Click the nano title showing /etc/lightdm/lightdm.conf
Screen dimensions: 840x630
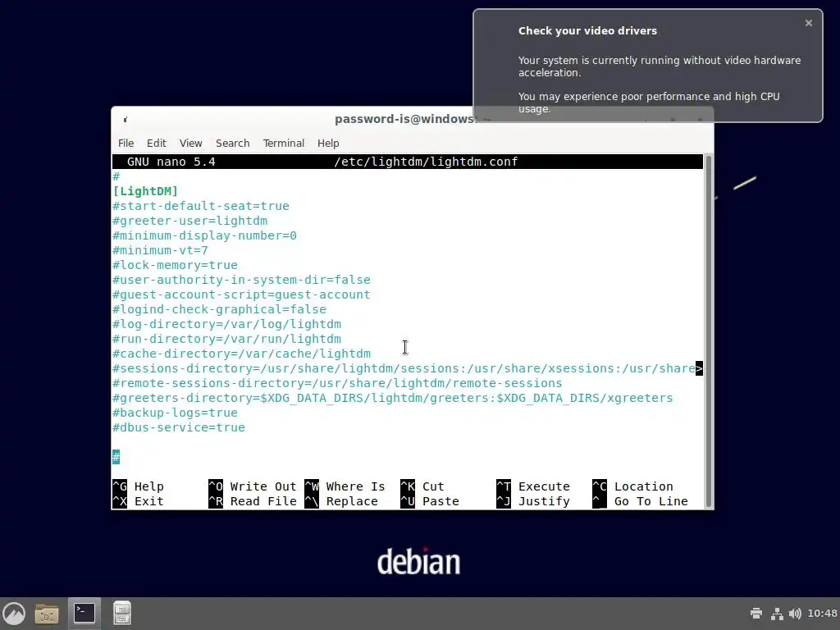click(426, 162)
